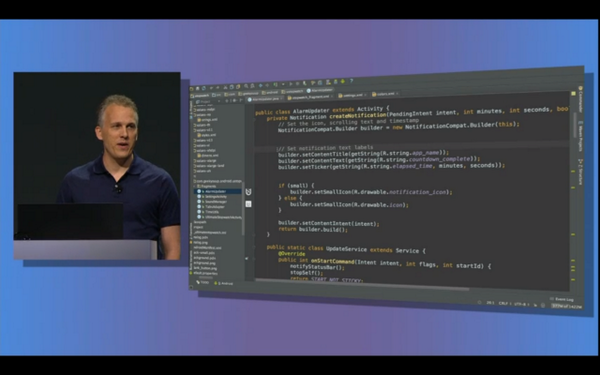
Task: Click the Open folder icon in the toolbar
Action: (191, 89)
